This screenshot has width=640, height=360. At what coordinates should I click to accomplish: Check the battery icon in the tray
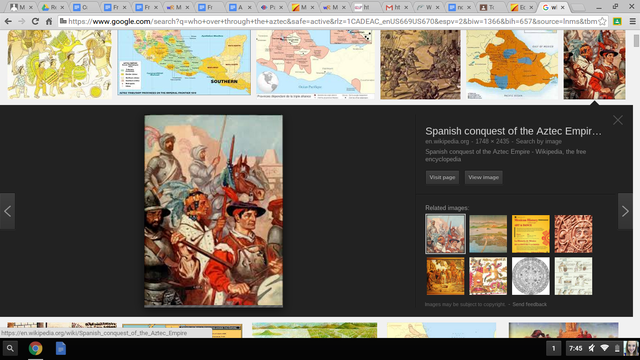pos(617,348)
